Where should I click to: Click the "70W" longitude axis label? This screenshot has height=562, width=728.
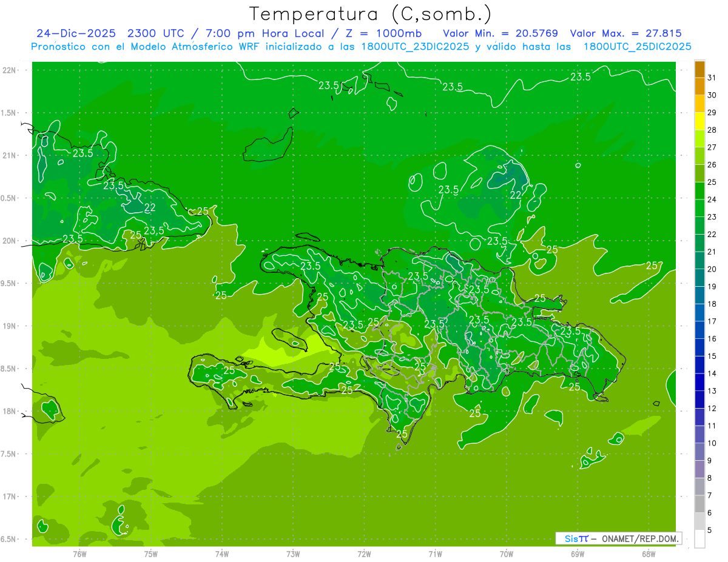pyautogui.click(x=507, y=554)
